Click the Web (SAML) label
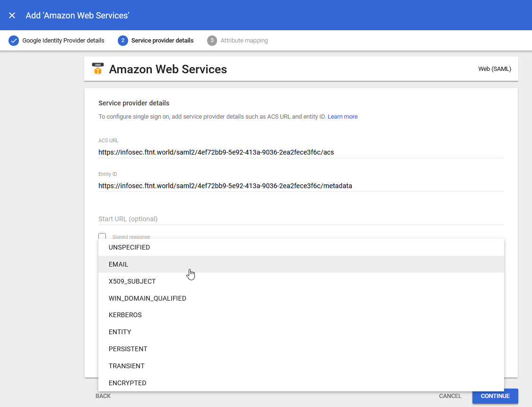This screenshot has width=532, height=407. [494, 69]
